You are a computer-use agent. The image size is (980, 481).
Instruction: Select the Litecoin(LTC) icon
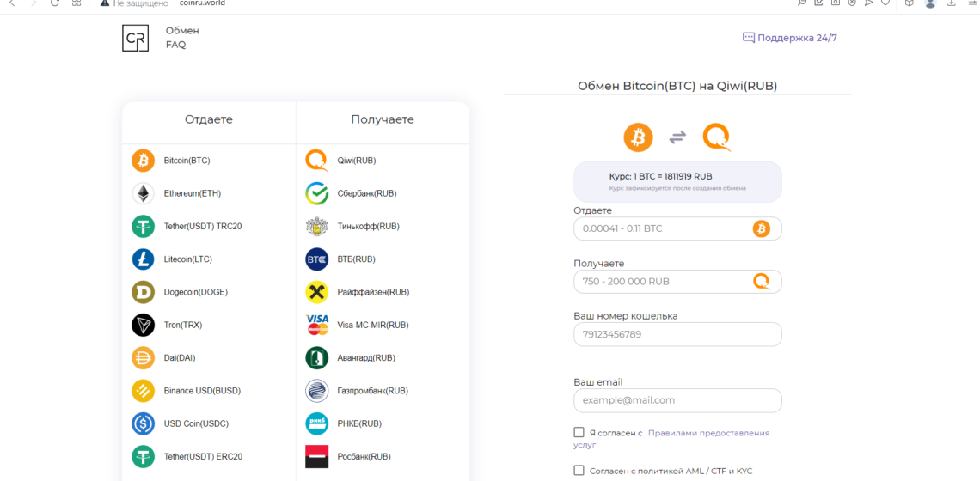143,259
